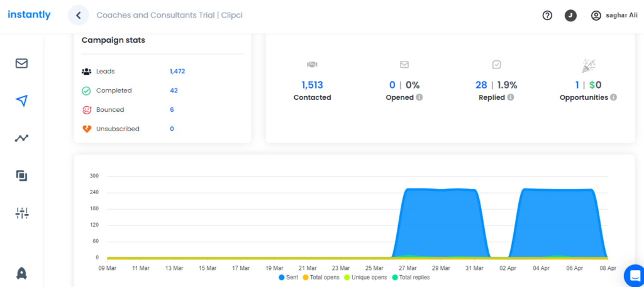Open the saghar Ali account menu
This screenshot has width=644, height=287.
(x=614, y=16)
